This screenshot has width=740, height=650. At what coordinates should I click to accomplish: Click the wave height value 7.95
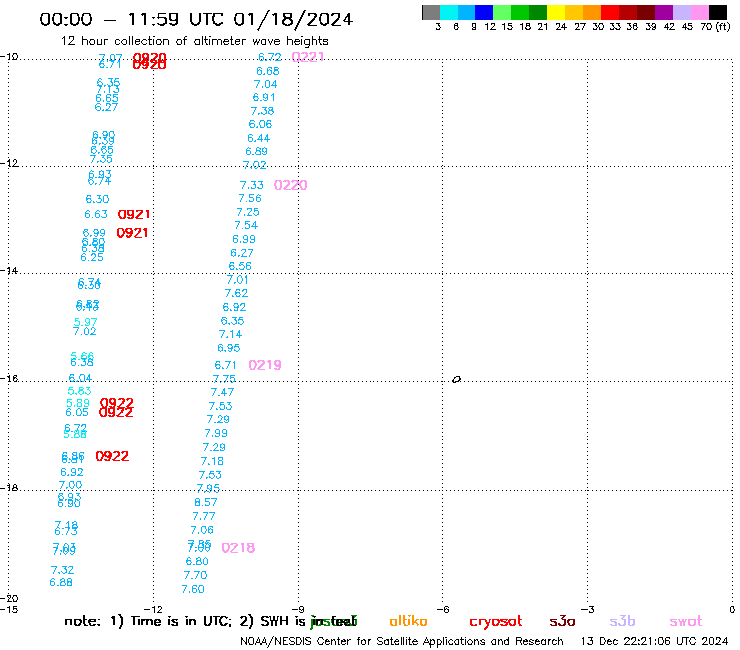[208, 488]
